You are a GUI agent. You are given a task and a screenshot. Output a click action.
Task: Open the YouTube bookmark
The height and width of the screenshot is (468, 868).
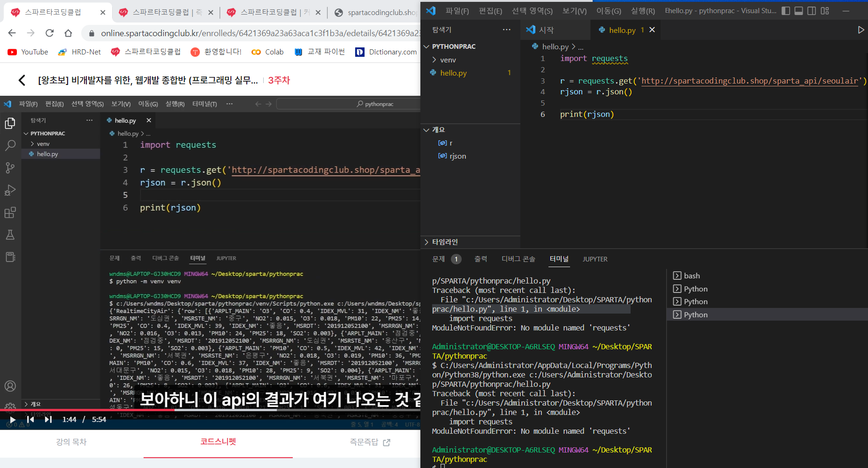tap(28, 52)
